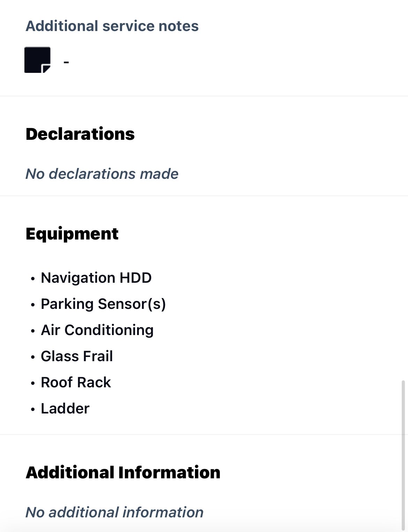The width and height of the screenshot is (408, 532).
Task: Select No additional information text
Action: pos(115,512)
